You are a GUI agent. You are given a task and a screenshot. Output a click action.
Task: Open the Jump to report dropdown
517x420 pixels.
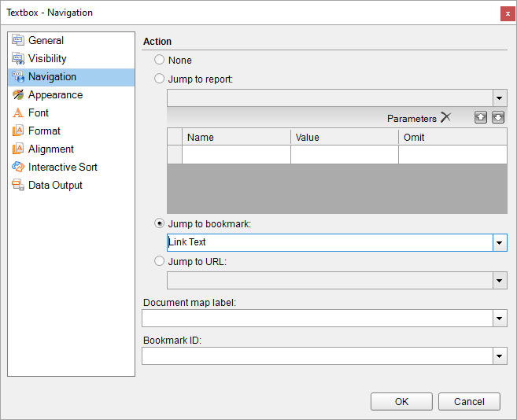[500, 98]
